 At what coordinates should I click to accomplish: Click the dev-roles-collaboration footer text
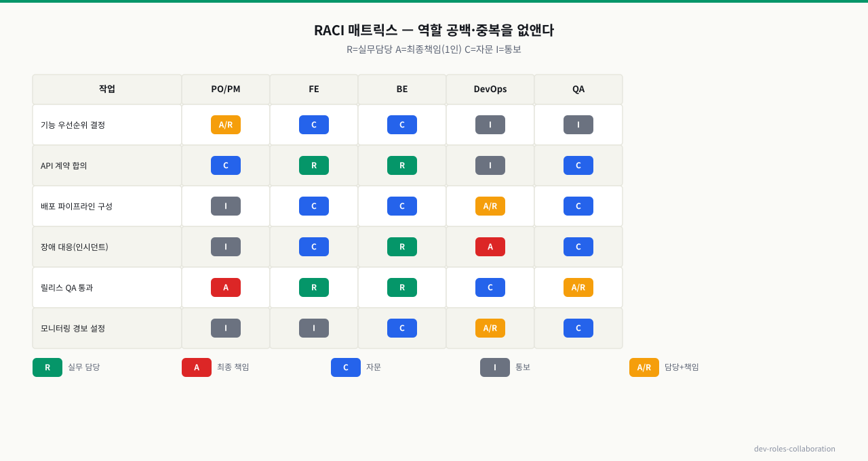(795, 449)
